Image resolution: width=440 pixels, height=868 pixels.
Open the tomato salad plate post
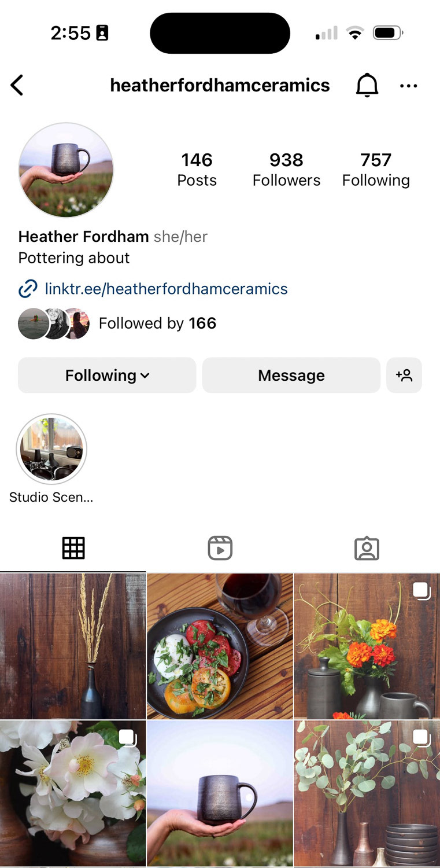220,646
